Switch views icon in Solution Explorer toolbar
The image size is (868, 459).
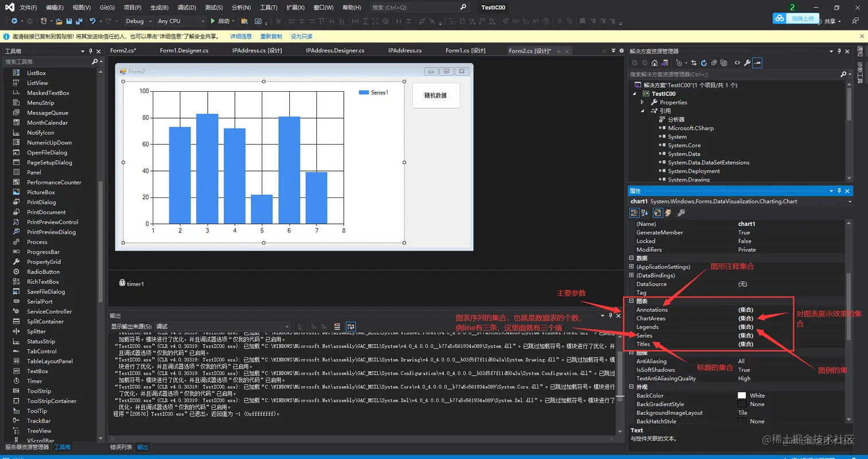[x=665, y=63]
